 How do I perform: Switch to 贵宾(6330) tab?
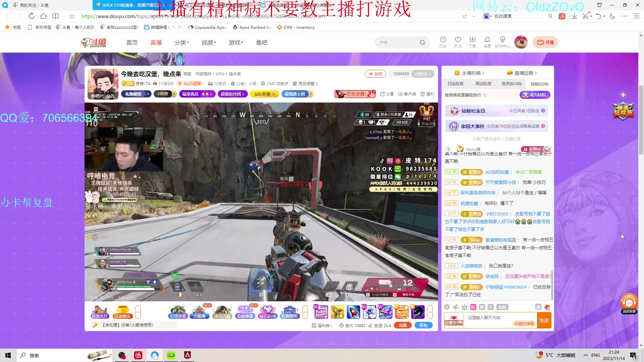(512, 84)
